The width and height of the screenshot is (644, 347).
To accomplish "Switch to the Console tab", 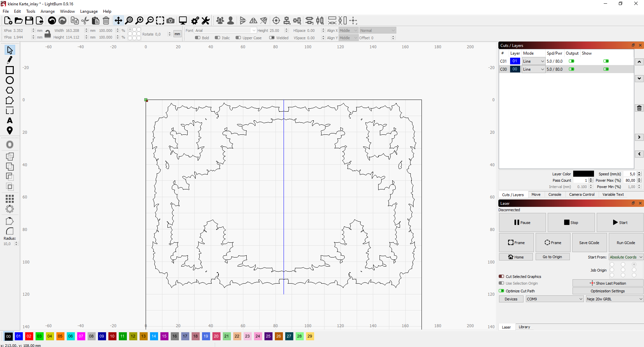I will tap(554, 194).
